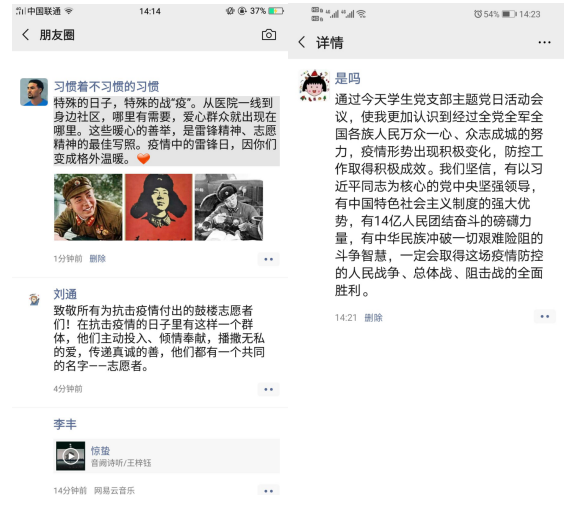Open the 网易云音乐 source link
Image resolution: width=571 pixels, height=523 pixels.
pos(114,491)
